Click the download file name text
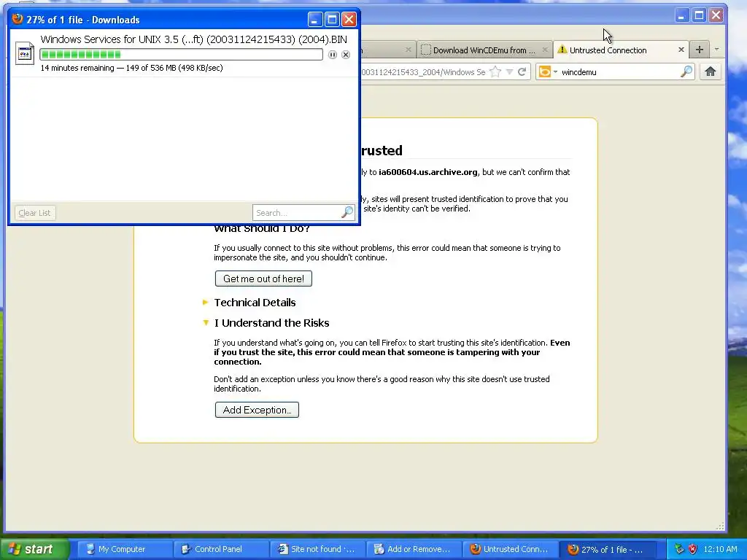This screenshot has height=560, width=747. (x=193, y=39)
